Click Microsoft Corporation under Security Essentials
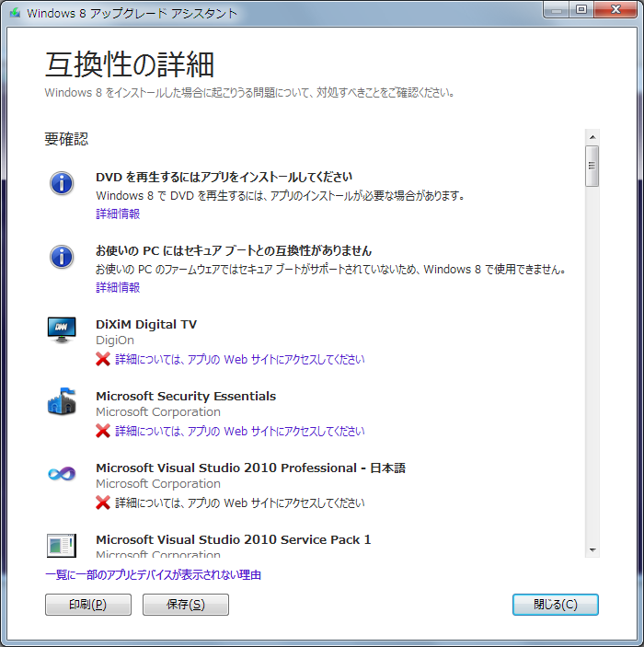The width and height of the screenshot is (644, 647). point(158,411)
